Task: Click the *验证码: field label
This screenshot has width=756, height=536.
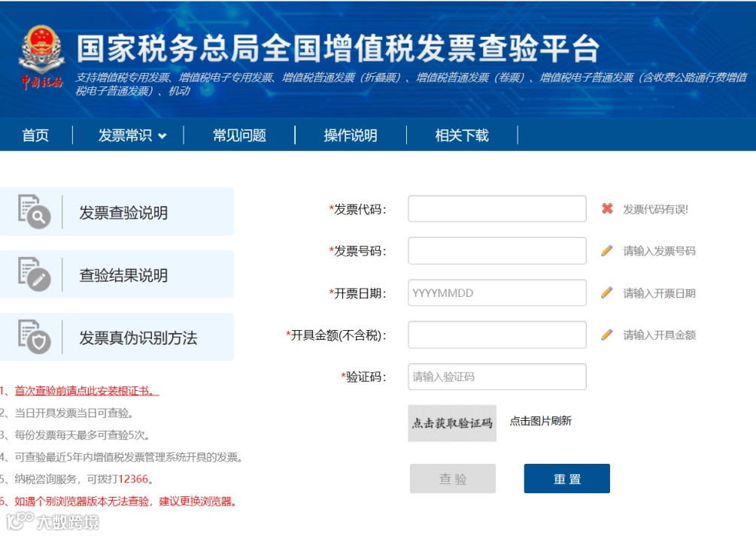Action: pyautogui.click(x=363, y=377)
